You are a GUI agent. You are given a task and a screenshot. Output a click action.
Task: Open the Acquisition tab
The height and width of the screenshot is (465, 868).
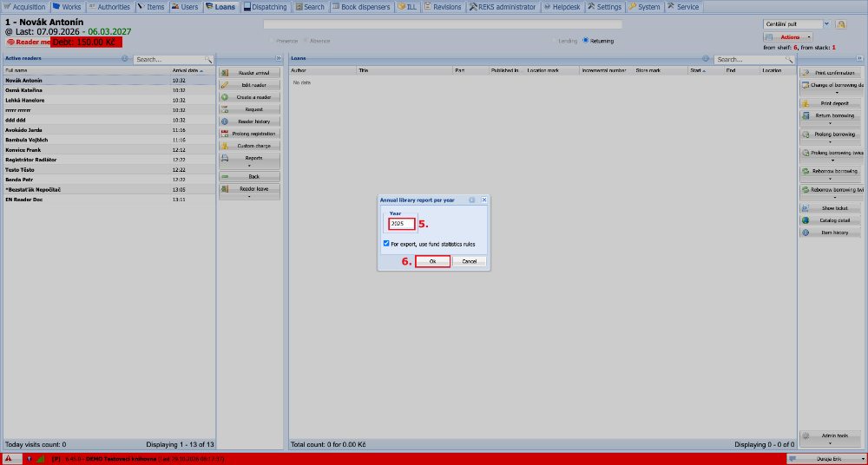coord(24,7)
